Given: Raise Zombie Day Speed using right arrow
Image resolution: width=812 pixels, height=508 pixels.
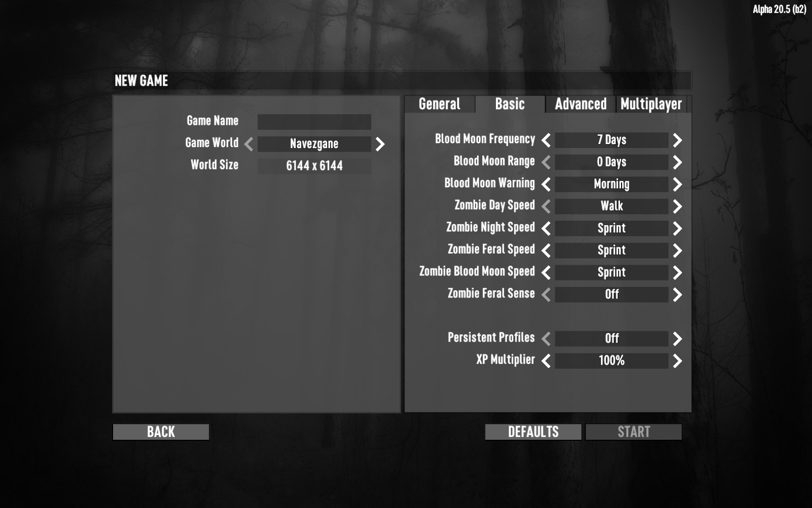Looking at the screenshot, I should coord(678,207).
